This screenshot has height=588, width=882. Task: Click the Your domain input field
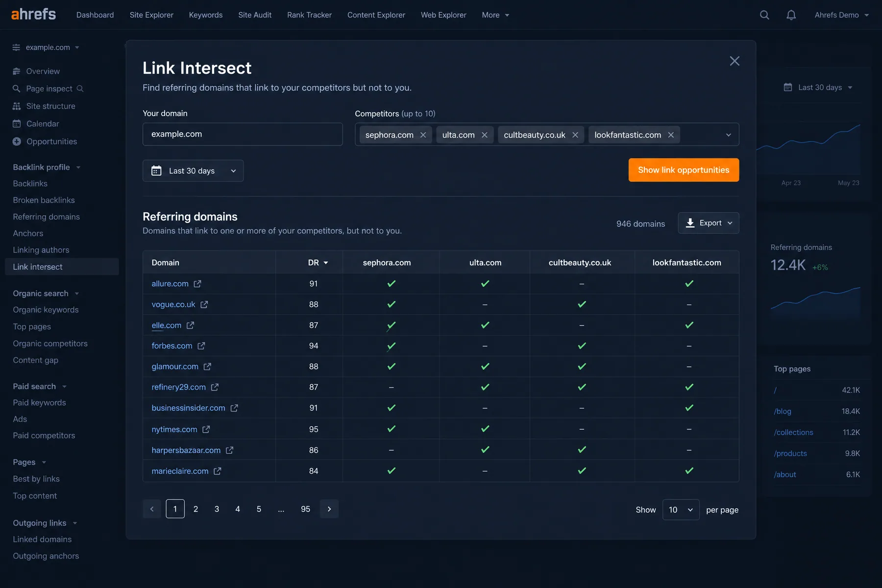[243, 134]
